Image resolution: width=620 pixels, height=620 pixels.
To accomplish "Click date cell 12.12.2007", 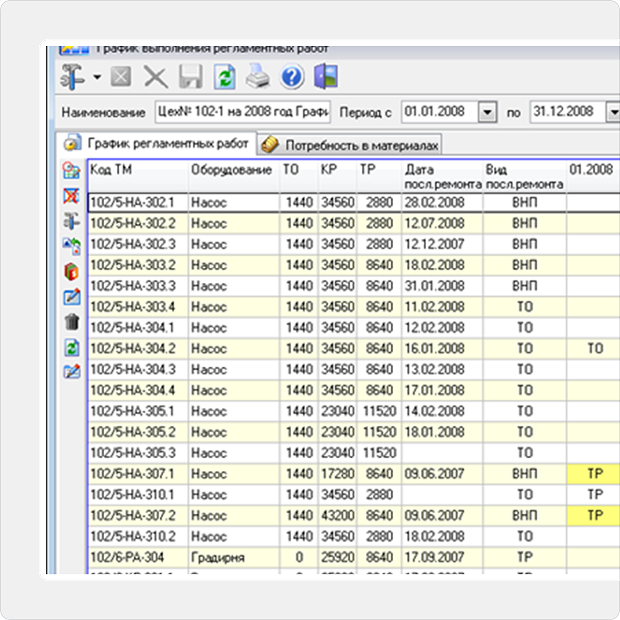I will coord(442,244).
